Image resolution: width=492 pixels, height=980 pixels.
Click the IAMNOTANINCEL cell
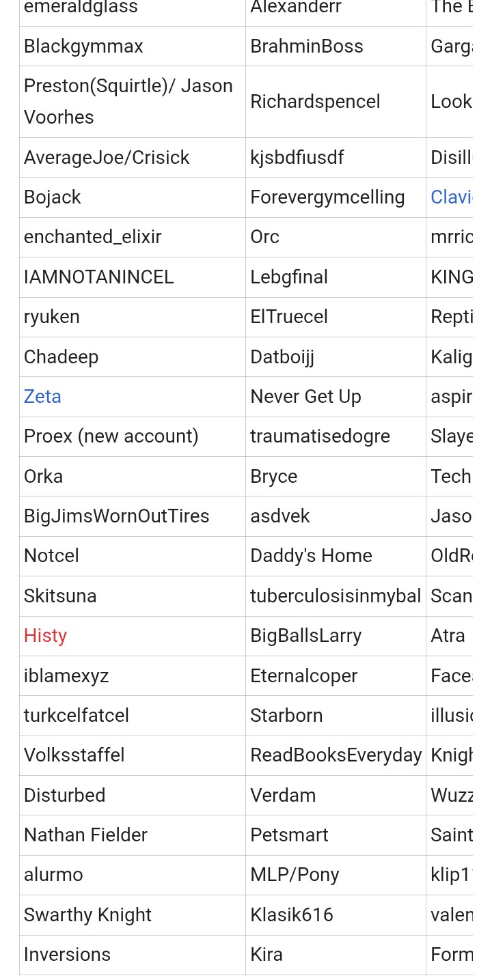click(133, 277)
